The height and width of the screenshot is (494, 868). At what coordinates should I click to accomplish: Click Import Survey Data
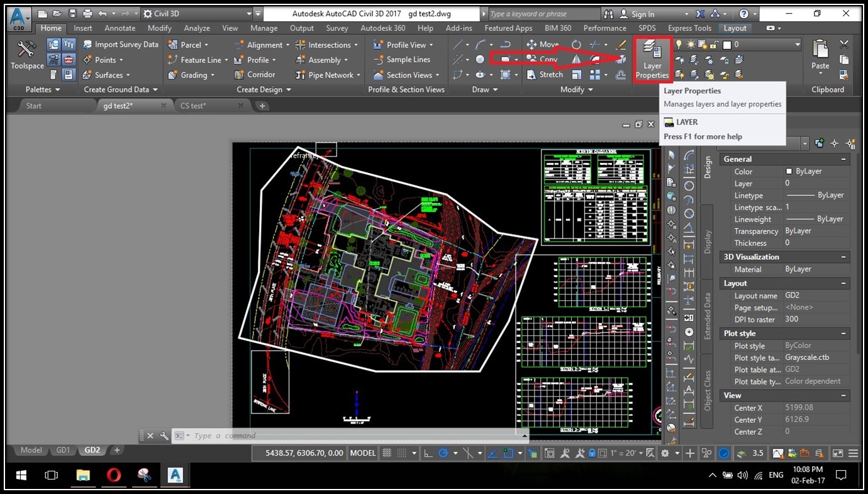[x=120, y=44]
